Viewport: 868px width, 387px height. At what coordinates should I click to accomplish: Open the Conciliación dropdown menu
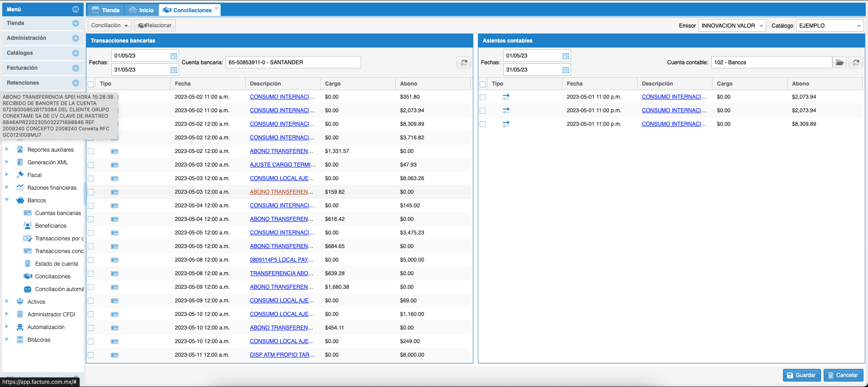point(109,25)
